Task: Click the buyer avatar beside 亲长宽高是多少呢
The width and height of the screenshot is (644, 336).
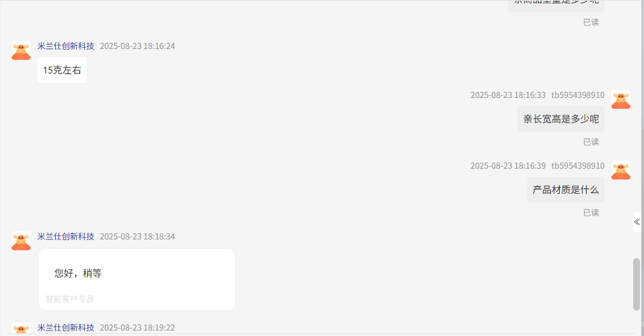Action: pyautogui.click(x=621, y=99)
